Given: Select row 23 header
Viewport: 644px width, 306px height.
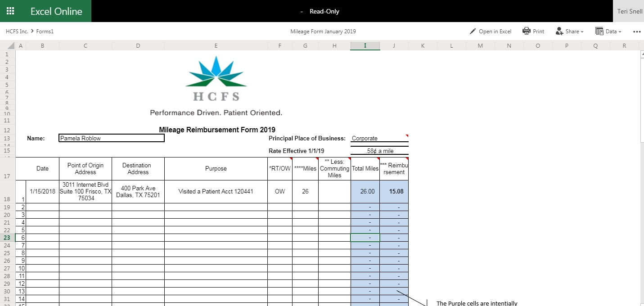Looking at the screenshot, I should (x=7, y=238).
